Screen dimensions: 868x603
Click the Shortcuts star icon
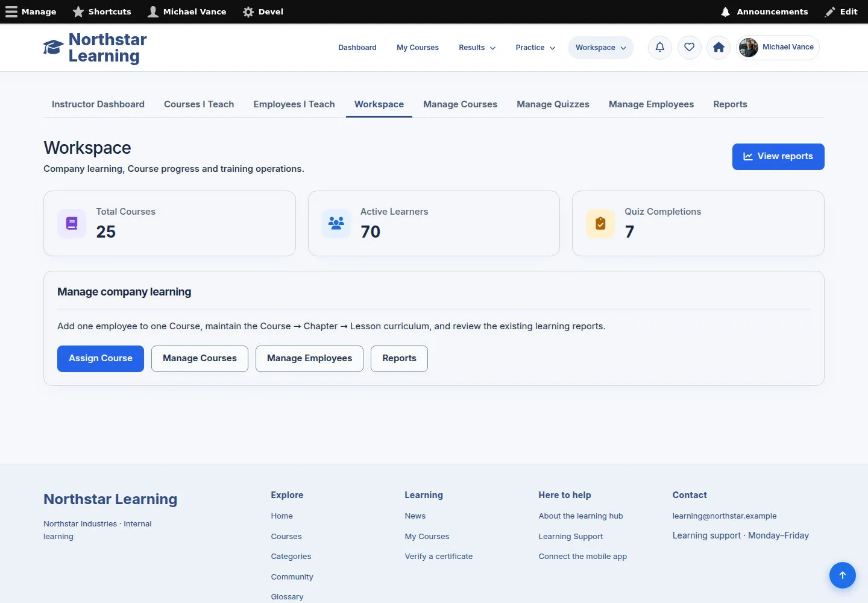click(78, 11)
